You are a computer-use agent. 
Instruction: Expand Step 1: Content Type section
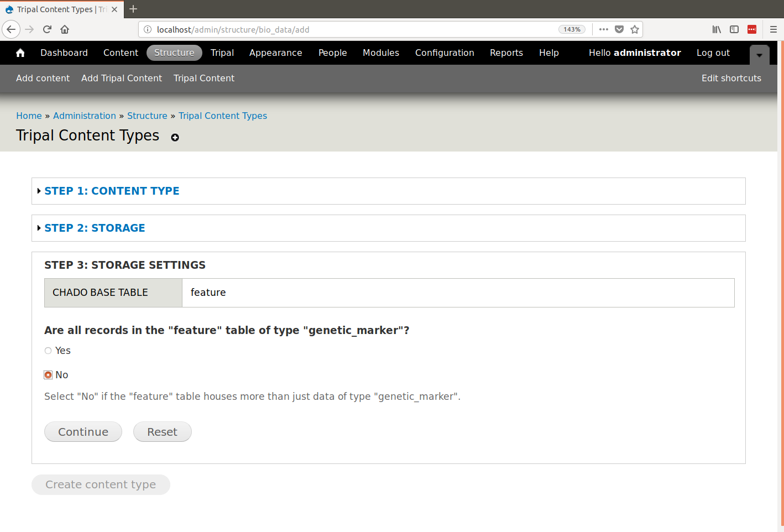(112, 191)
